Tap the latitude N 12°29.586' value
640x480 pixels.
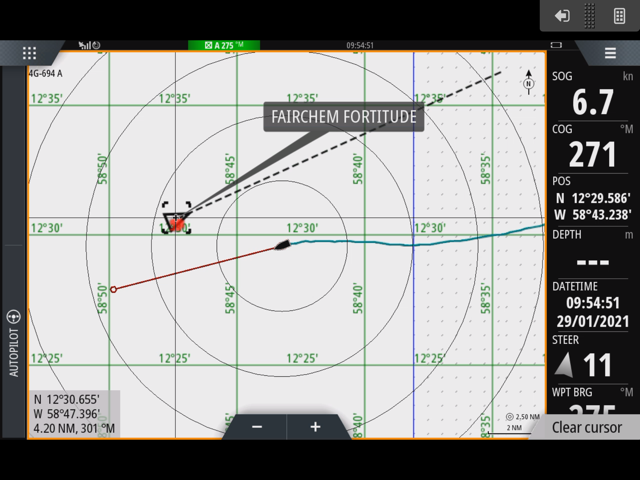(593, 198)
